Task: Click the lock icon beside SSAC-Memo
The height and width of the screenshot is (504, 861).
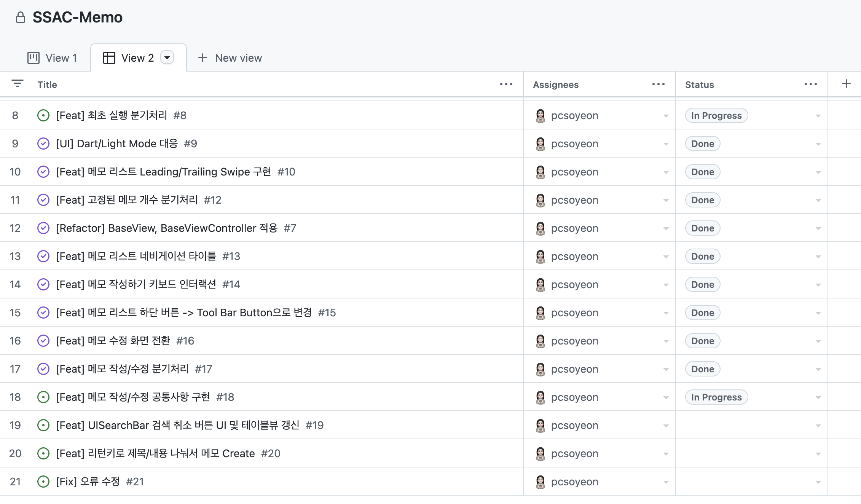Action: coord(21,18)
